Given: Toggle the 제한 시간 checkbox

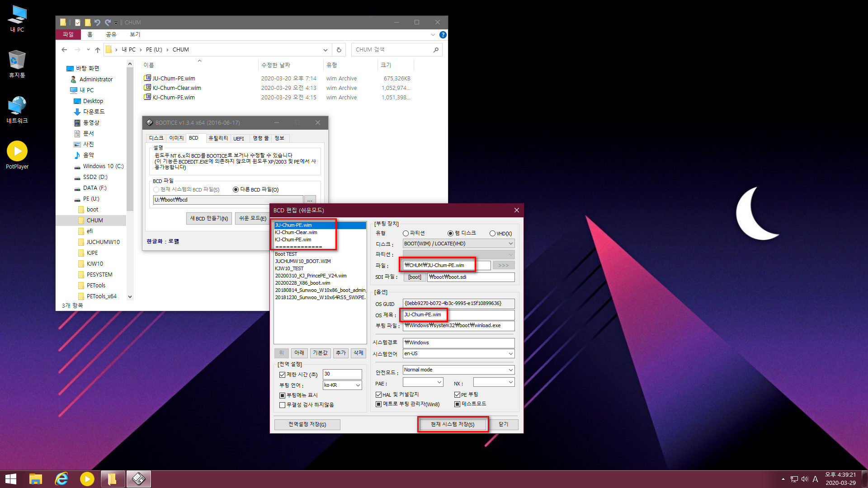Looking at the screenshot, I should click(282, 375).
